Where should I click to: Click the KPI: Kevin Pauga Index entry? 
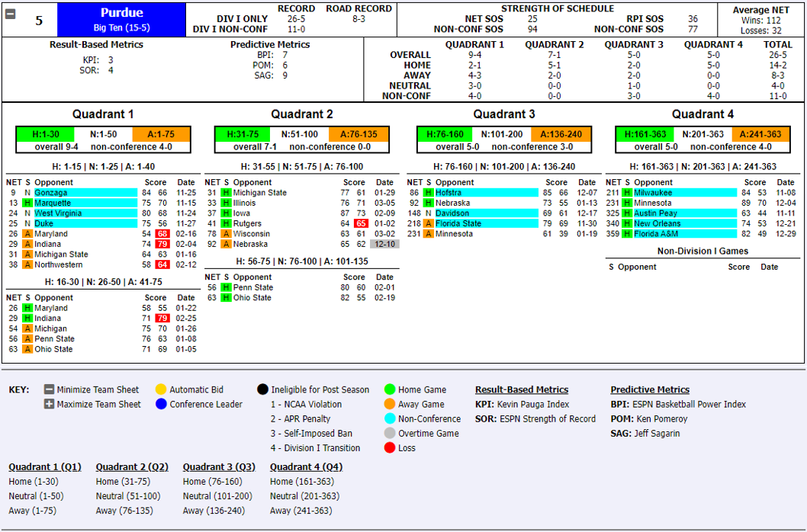(522, 404)
